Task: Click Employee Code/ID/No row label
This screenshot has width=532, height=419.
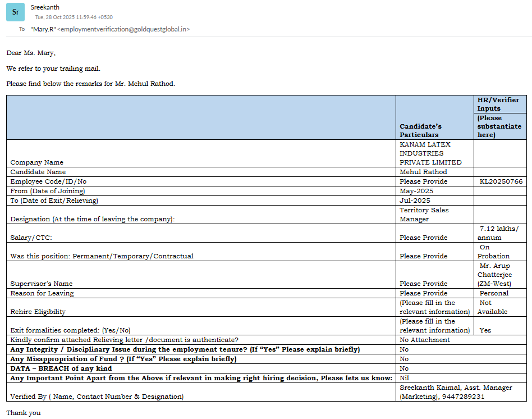Action: 48,181
